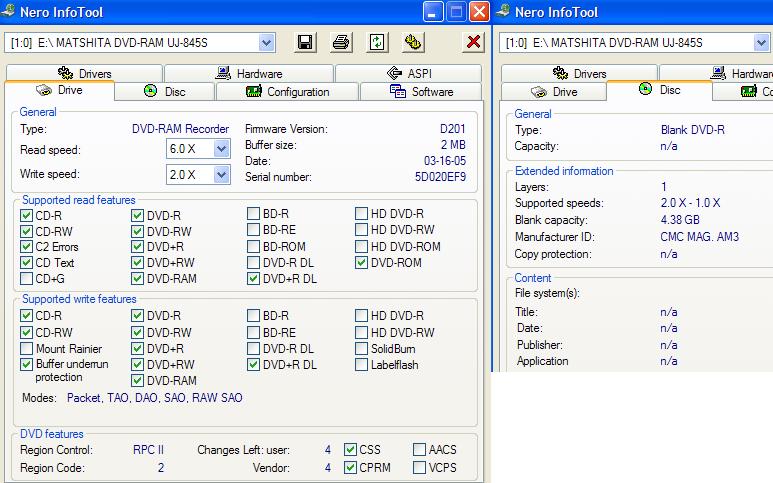Click the Modes list Packet, TAO, DAO text
The height and width of the screenshot is (483, 773).
155,398
